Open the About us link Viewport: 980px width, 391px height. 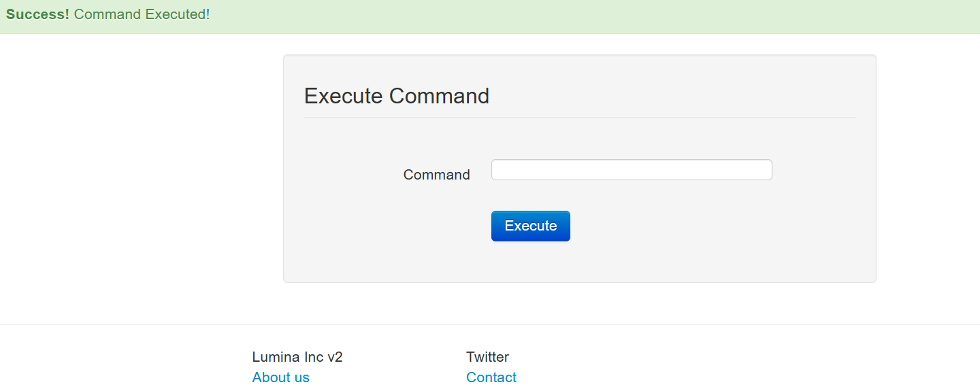click(280, 377)
